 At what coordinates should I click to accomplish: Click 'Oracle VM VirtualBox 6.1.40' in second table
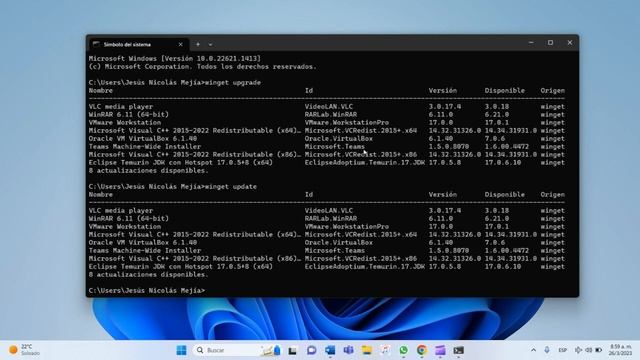coord(142,242)
